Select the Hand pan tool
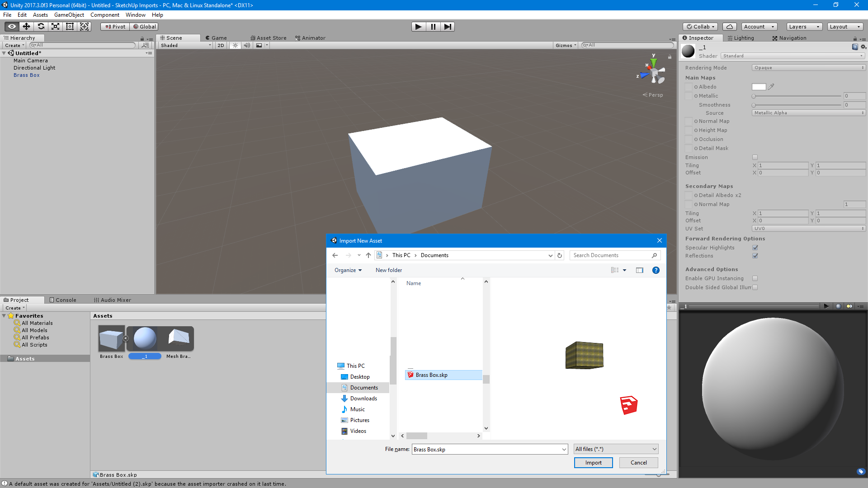The width and height of the screenshot is (868, 488). point(11,27)
